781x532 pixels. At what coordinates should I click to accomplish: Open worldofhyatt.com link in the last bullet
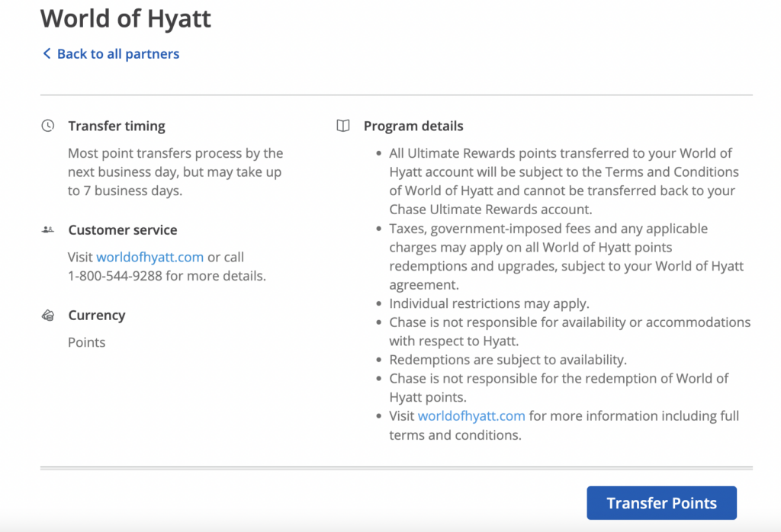click(471, 415)
